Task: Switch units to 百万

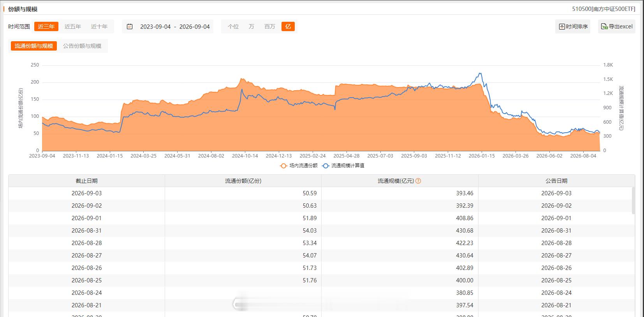Action: tap(270, 26)
